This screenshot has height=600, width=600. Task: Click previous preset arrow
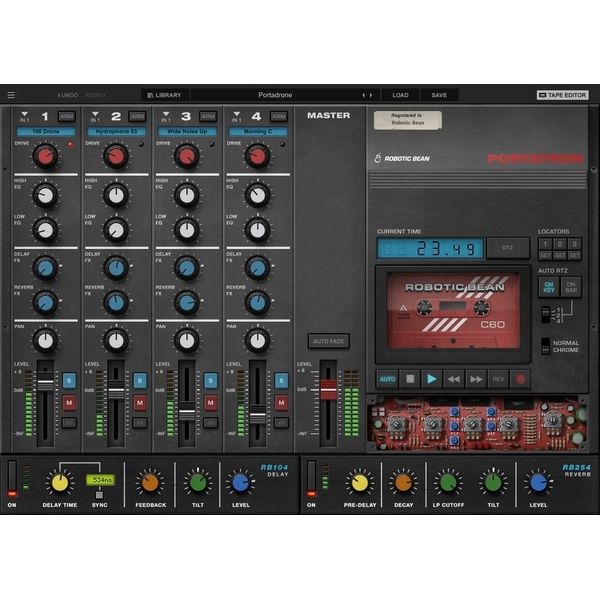tap(364, 95)
